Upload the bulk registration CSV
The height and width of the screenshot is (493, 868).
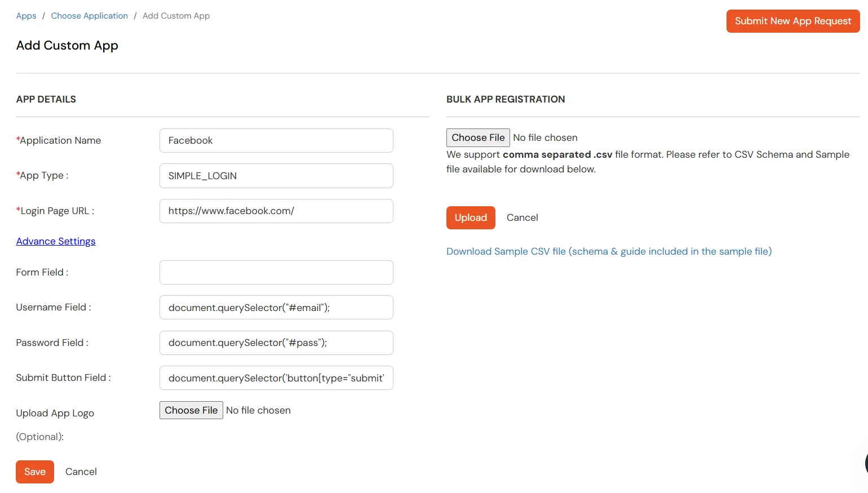(471, 217)
